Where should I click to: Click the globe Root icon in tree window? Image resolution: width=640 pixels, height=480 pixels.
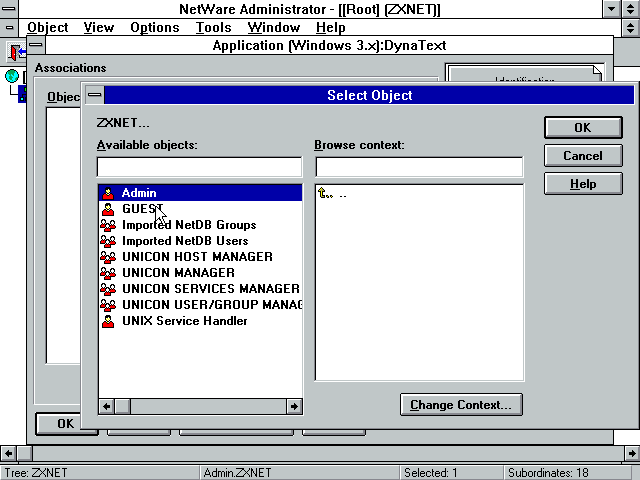(x=12, y=76)
